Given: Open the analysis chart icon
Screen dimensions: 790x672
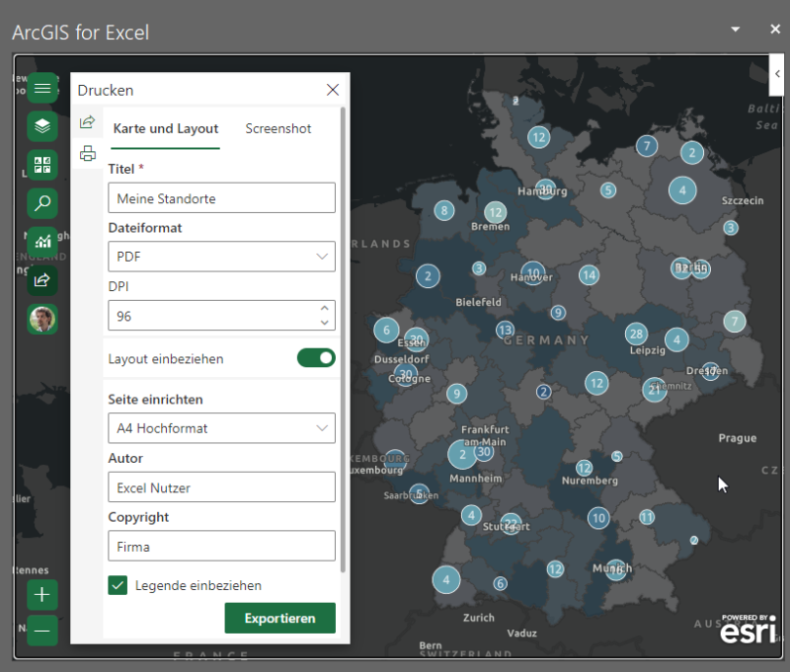Looking at the screenshot, I should tap(42, 242).
